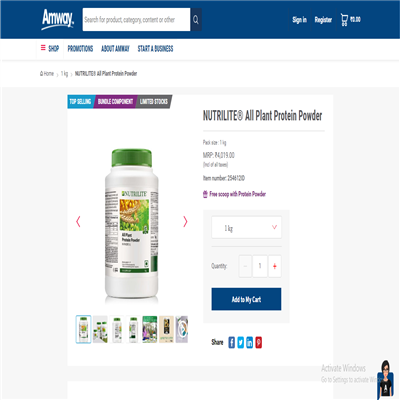Open the shopping cart icon
Screen dimensions: 400x400
pos(344,20)
